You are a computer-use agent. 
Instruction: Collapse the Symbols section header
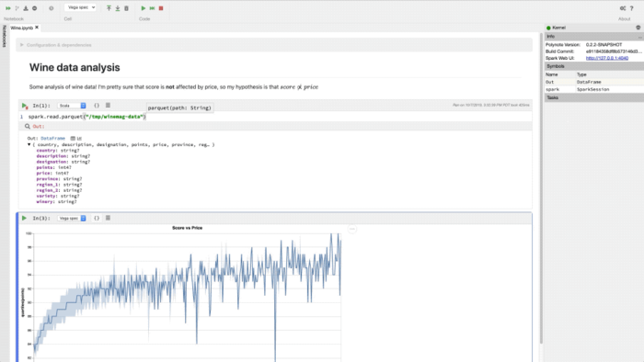click(x=594, y=66)
